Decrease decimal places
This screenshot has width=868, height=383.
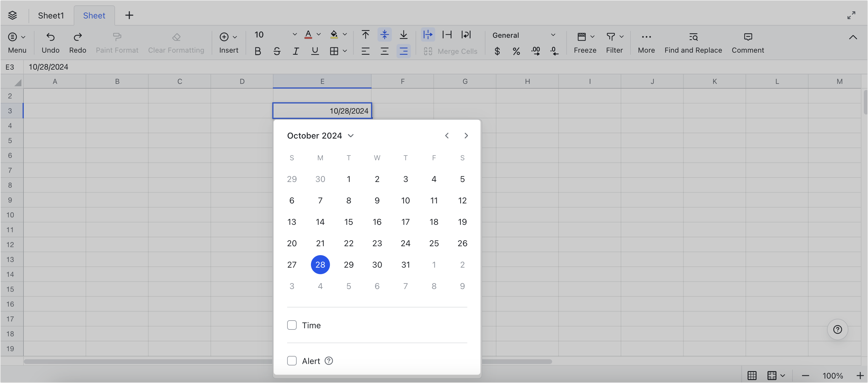pyautogui.click(x=554, y=51)
